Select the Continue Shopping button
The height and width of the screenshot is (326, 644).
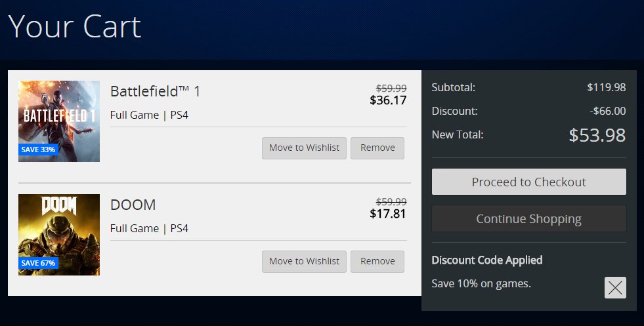tap(529, 218)
